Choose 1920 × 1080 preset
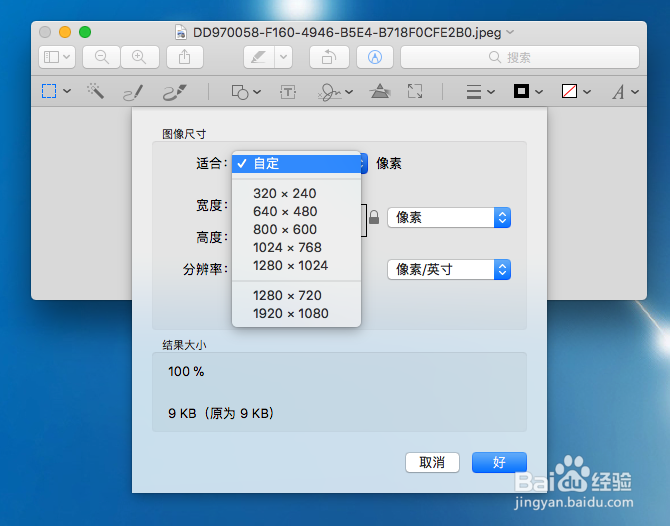This screenshot has height=526, width=670. pyautogui.click(x=297, y=313)
